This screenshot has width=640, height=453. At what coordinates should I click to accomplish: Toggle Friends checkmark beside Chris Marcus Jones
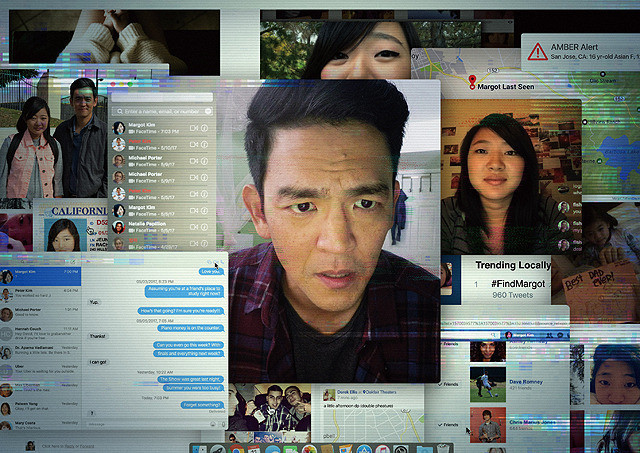(450, 425)
